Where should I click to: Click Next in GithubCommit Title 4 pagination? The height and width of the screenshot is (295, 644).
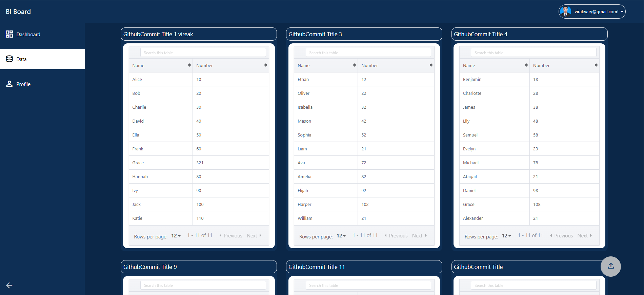[585, 236]
